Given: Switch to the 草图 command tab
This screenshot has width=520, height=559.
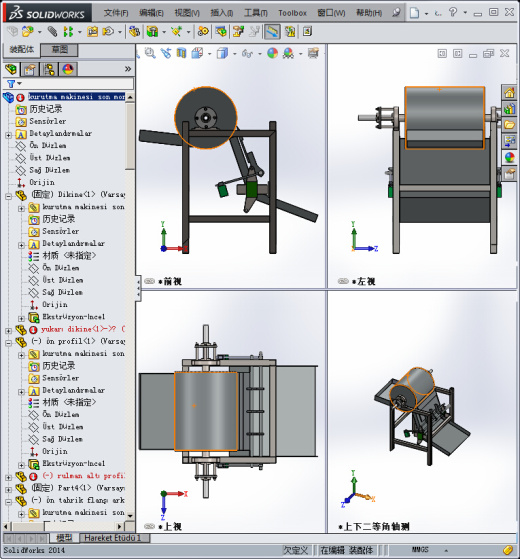Looking at the screenshot, I should (x=60, y=50).
